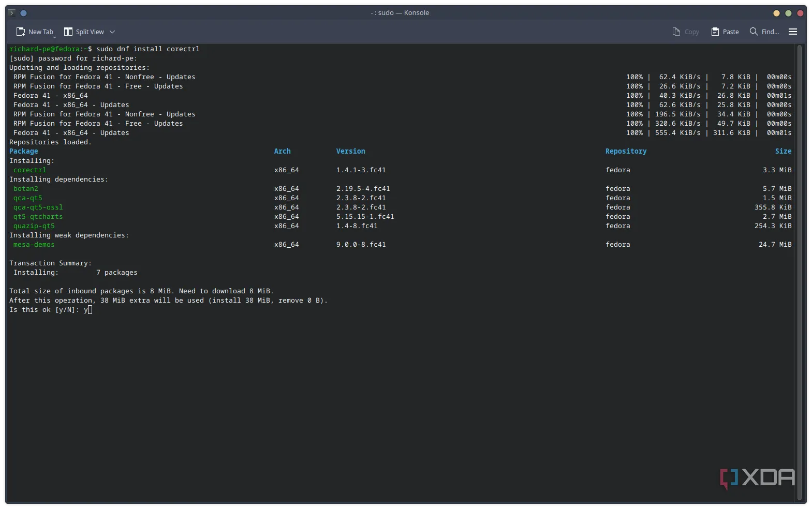812x509 pixels.
Task: Click the 355.8 KiB size value
Action: tap(773, 207)
